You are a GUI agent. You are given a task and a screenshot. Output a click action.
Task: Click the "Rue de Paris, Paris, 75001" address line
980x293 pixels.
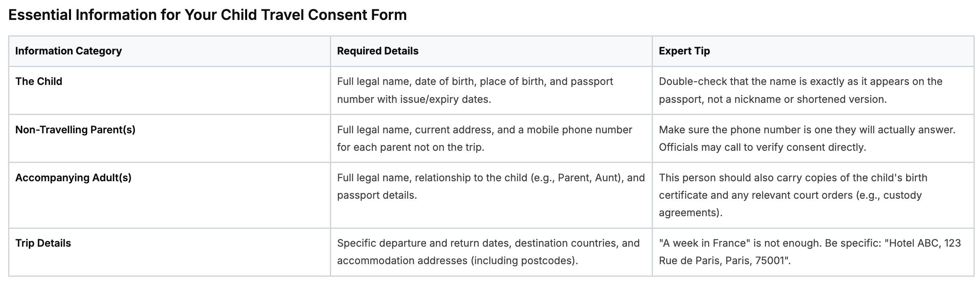coord(724,260)
